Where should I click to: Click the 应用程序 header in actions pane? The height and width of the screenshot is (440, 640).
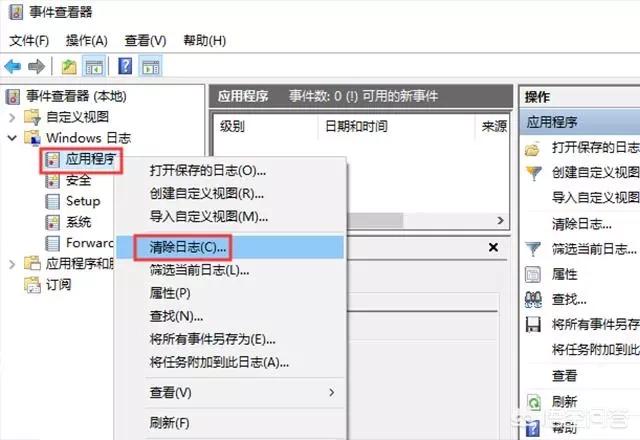pos(580,122)
